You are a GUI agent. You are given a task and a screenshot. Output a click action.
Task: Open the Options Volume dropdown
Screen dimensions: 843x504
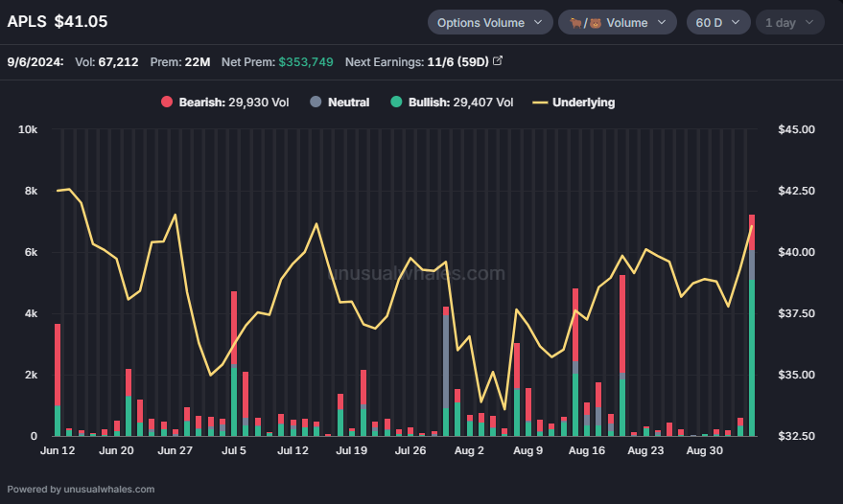pyautogui.click(x=490, y=23)
